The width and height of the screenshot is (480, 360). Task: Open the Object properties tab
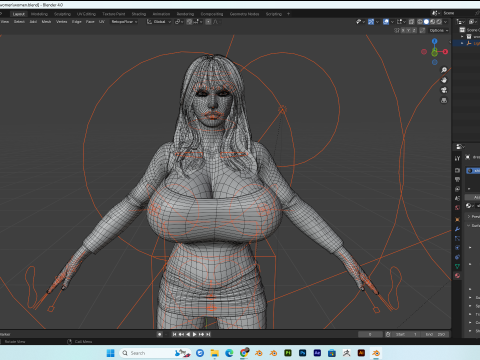pyautogui.click(x=457, y=220)
